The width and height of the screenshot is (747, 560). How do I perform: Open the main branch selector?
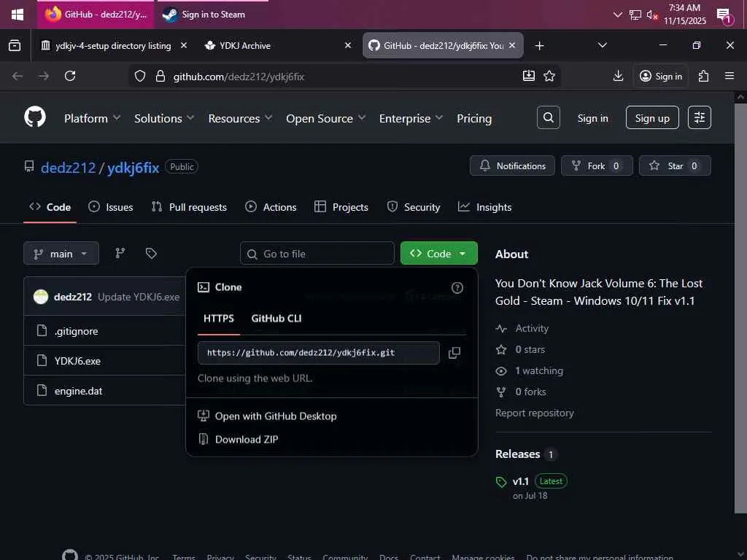coord(61,253)
